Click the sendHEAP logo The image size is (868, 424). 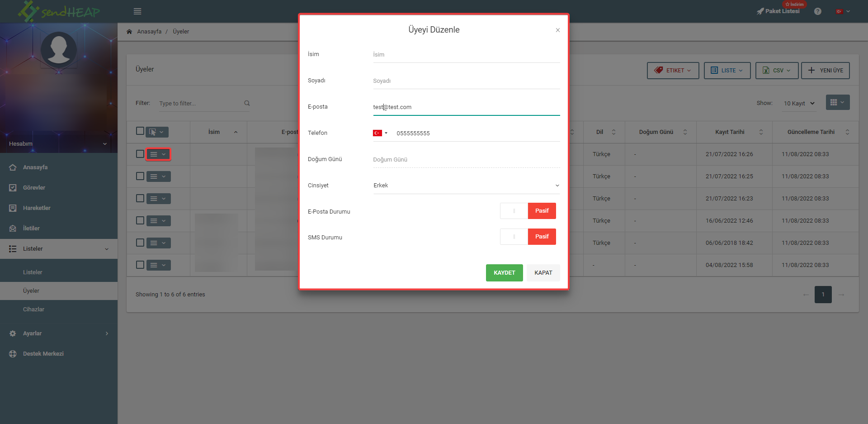tap(59, 11)
